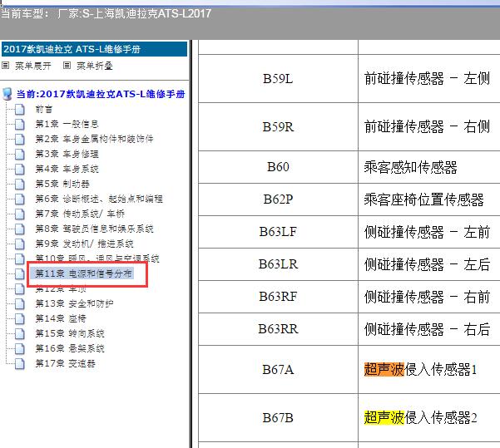Open 第8章 驾驶员信息和娱乐系统
500x448 pixels.
(x=94, y=229)
